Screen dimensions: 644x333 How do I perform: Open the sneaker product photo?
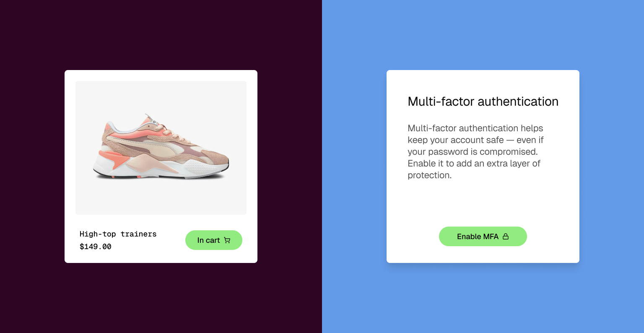(161, 148)
